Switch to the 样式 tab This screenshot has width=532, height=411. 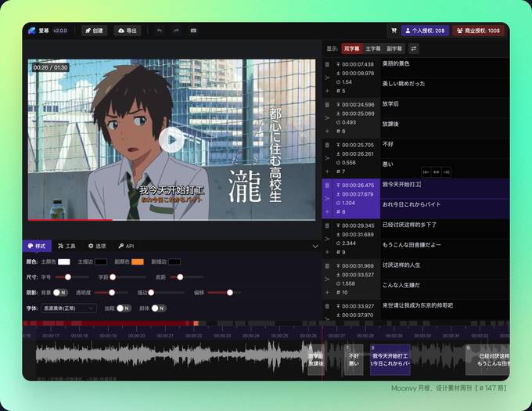37,246
